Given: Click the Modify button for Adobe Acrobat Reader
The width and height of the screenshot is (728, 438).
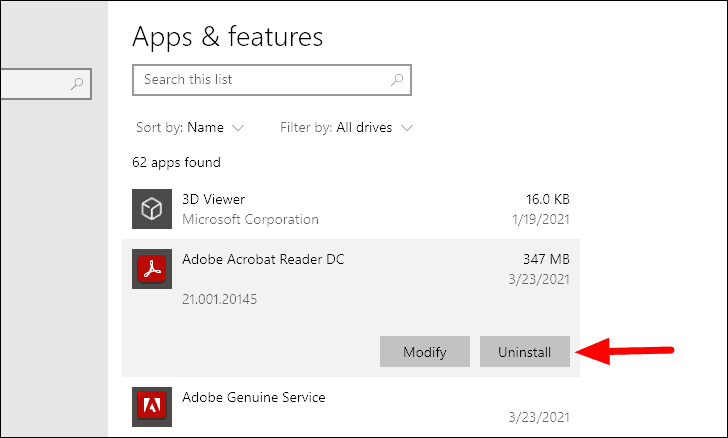Looking at the screenshot, I should click(x=425, y=352).
